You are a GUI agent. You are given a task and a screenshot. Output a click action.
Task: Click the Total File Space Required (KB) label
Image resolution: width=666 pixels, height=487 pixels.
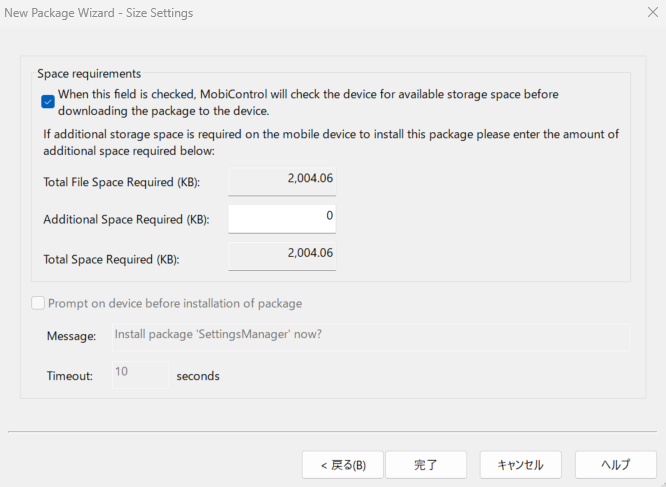pos(121,182)
